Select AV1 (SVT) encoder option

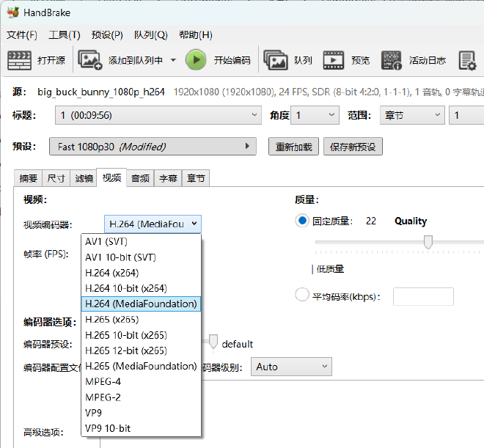[141, 241]
